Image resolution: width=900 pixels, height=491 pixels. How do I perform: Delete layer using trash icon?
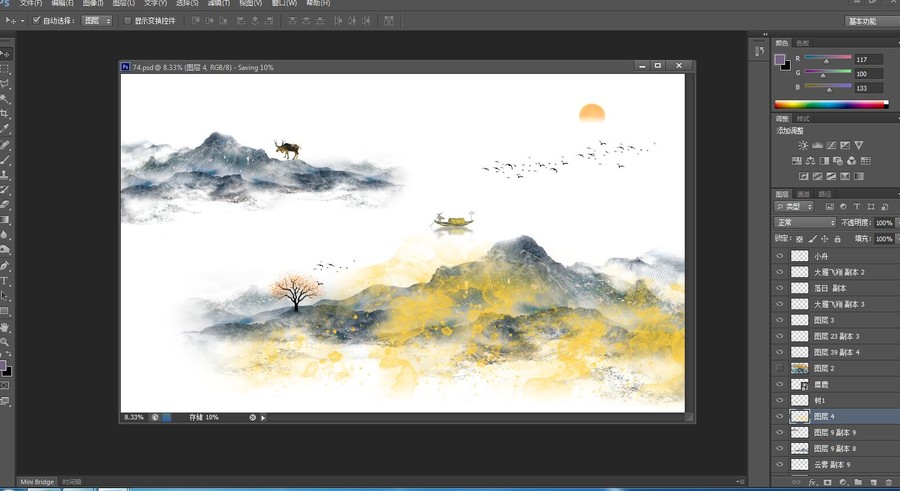(889, 482)
